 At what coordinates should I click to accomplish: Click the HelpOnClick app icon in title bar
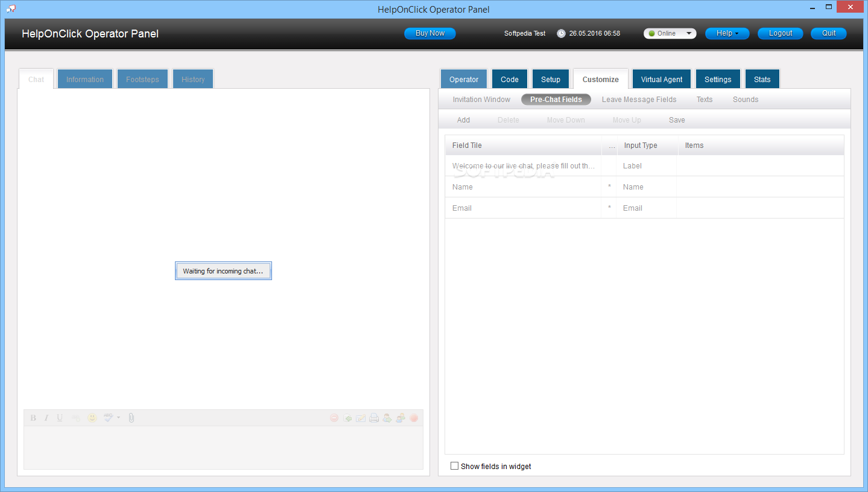pyautogui.click(x=11, y=8)
